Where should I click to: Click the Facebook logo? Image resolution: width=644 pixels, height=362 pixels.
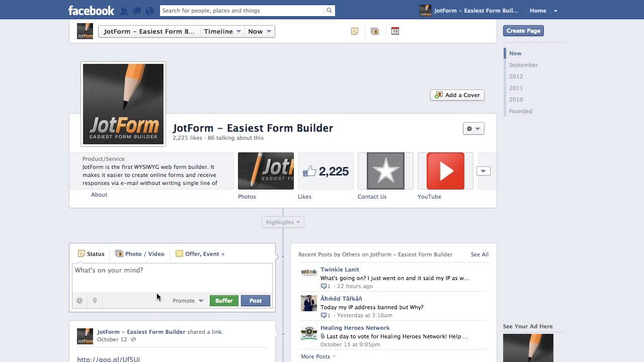coord(91,11)
